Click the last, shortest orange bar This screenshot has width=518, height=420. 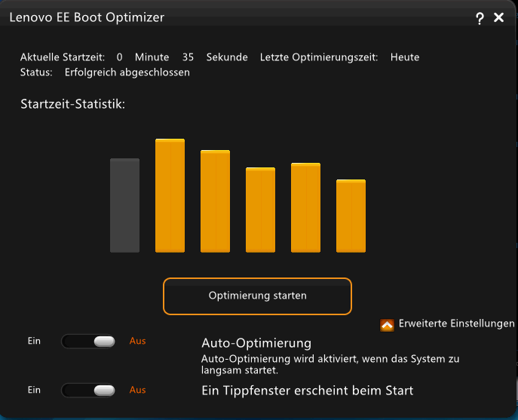(x=351, y=216)
